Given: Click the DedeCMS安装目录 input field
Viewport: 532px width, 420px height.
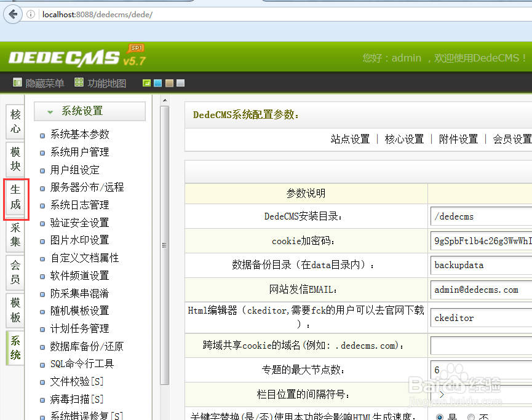Looking at the screenshot, I should point(481,216).
